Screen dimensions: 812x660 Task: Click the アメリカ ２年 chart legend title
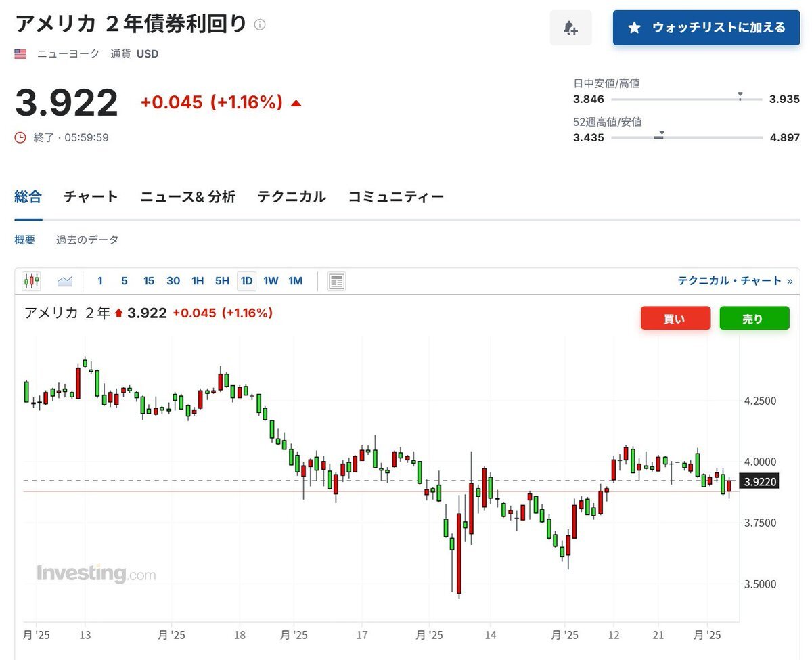[x=67, y=313]
